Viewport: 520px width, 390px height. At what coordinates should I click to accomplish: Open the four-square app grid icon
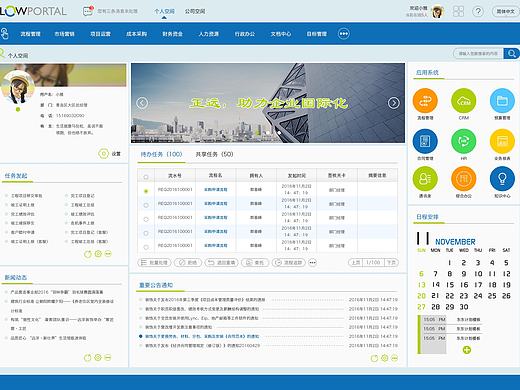[458, 11]
